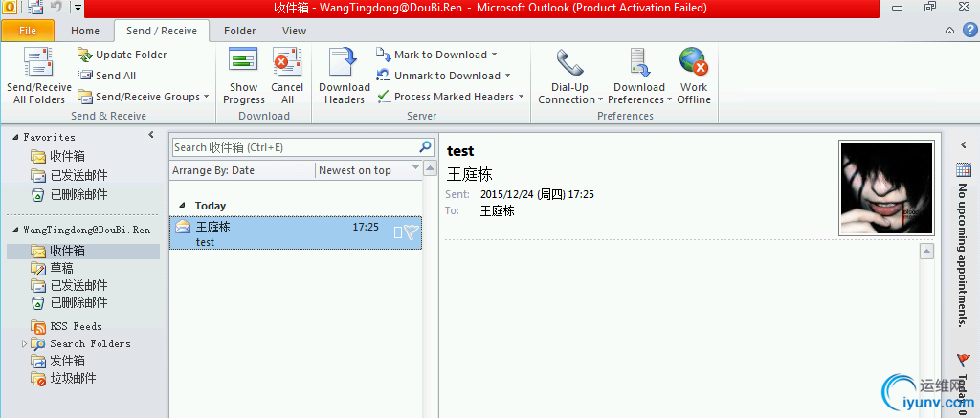Click the red task flag in To-Do Bar

click(963, 360)
